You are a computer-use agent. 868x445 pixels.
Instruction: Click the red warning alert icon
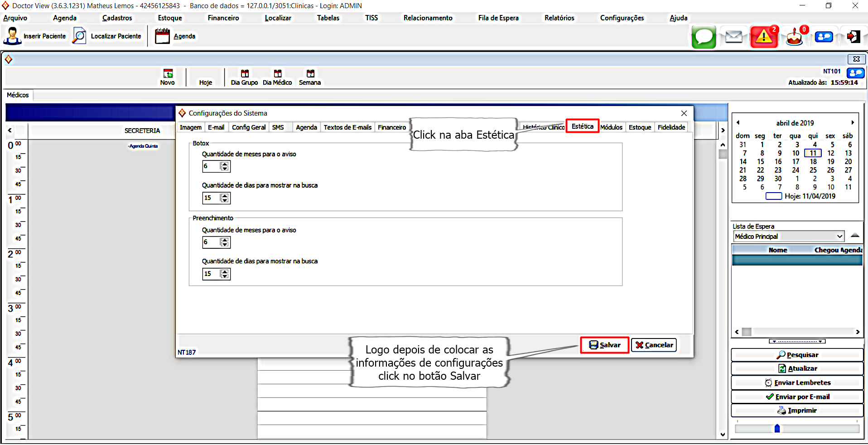point(764,37)
